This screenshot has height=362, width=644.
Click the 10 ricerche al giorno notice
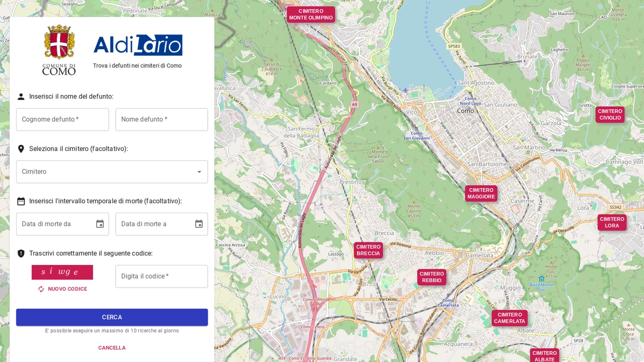[112, 331]
